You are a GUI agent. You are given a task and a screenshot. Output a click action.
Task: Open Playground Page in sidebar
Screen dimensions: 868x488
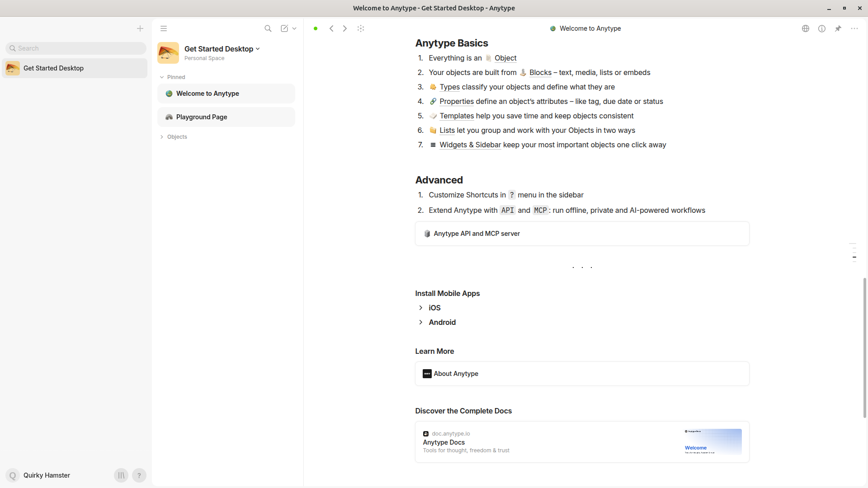(226, 117)
